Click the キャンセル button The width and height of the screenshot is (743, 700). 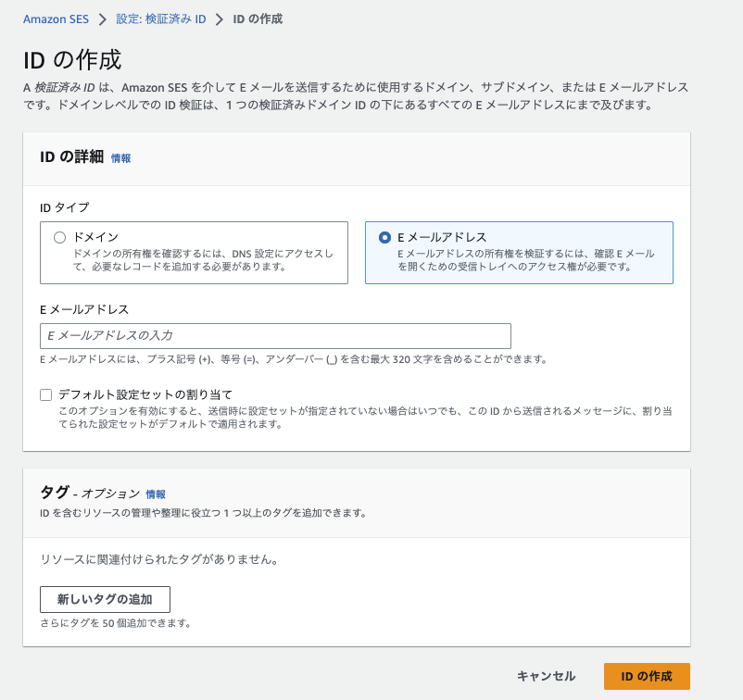coord(545,676)
